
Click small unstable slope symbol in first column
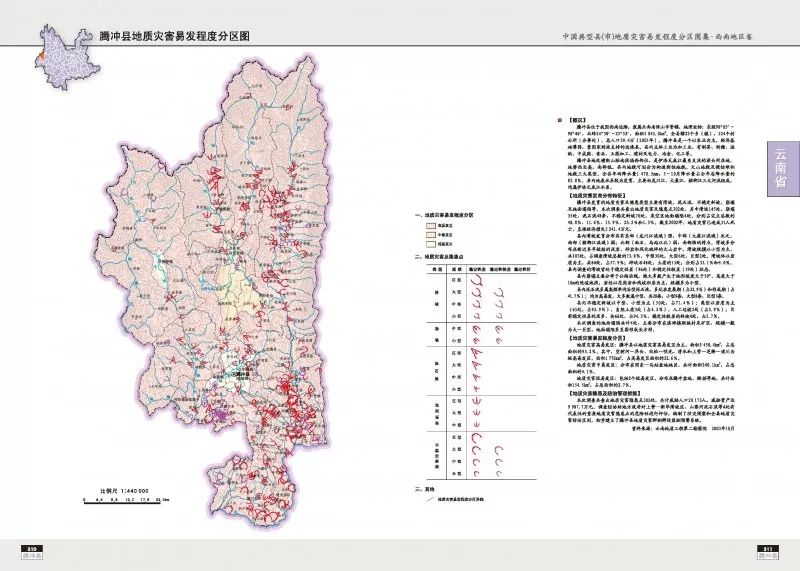pyautogui.click(x=477, y=474)
